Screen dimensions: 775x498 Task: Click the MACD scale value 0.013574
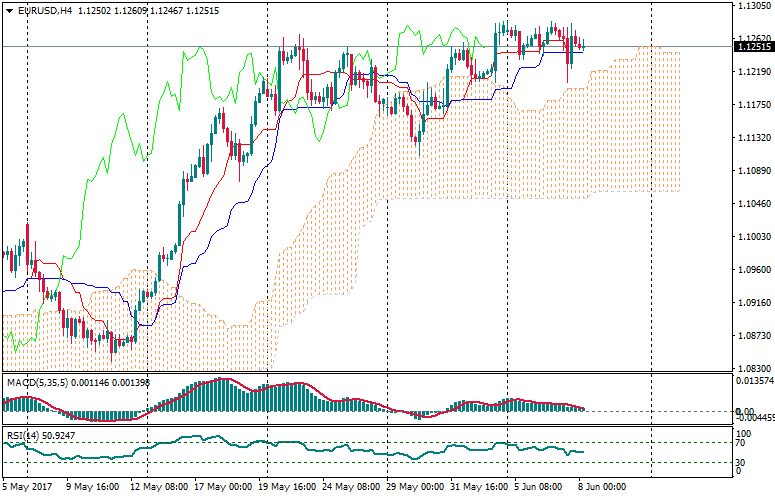point(752,381)
